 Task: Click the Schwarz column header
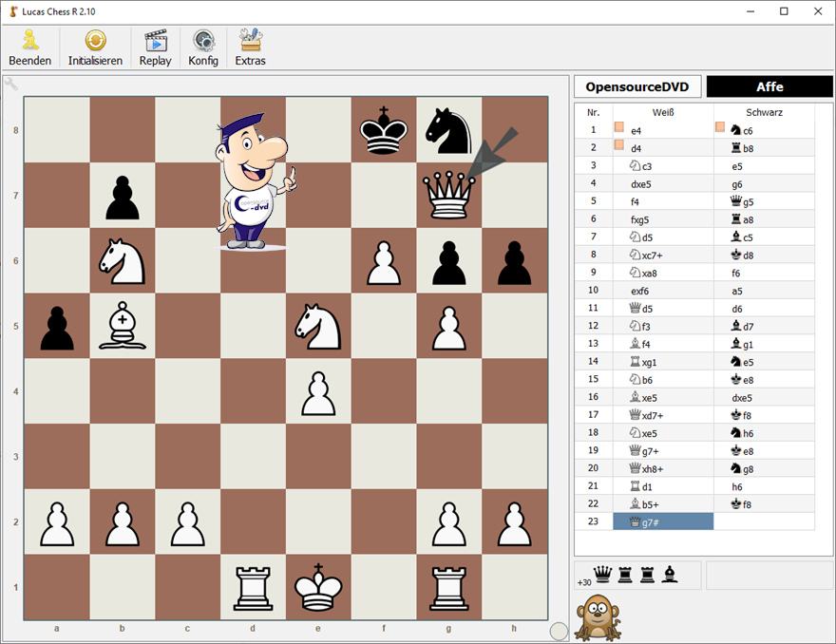[x=764, y=112]
